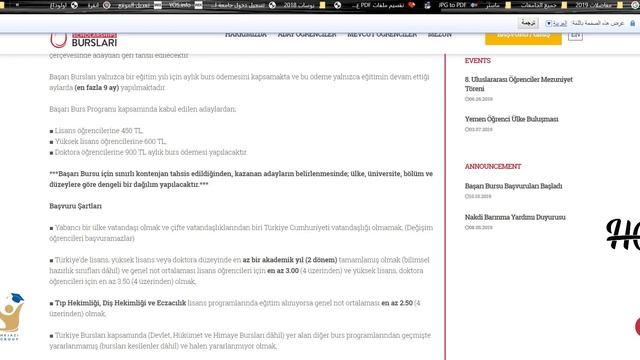
Task: Click the ANNOUNCEMENT section heading
Action: 493,166
